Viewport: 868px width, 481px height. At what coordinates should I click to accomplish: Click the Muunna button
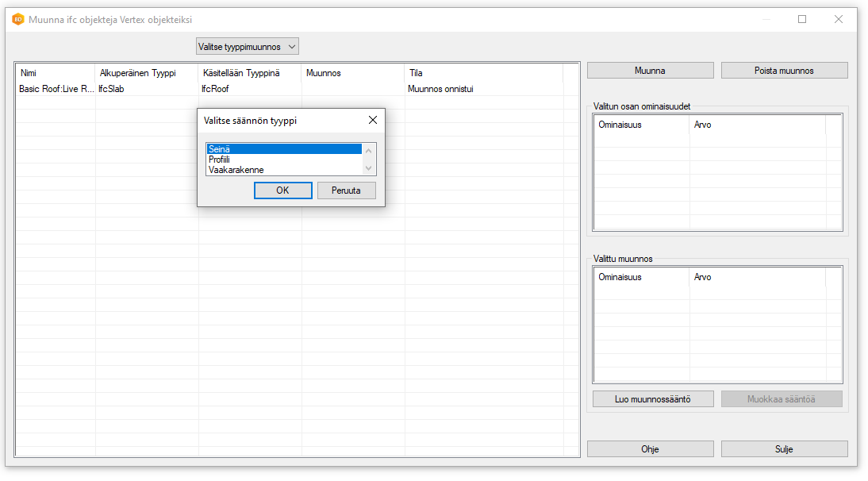(x=650, y=71)
